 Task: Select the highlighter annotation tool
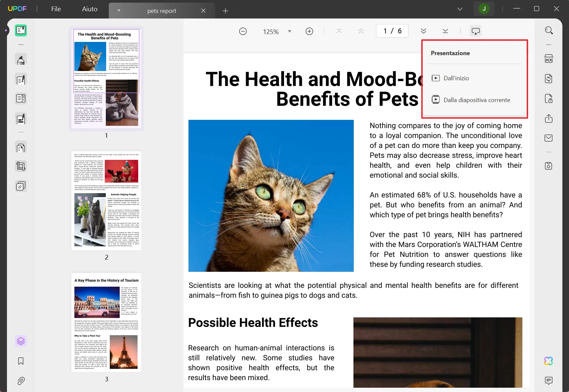pyautogui.click(x=20, y=59)
